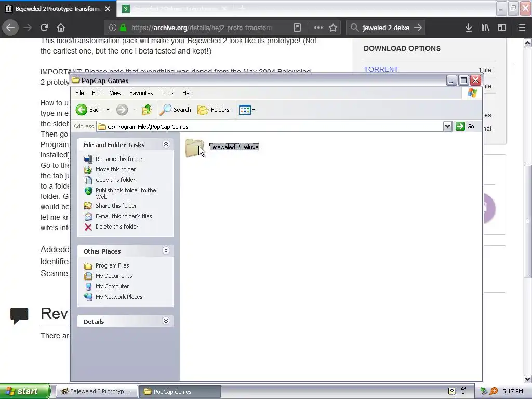The height and width of the screenshot is (399, 532).
Task: Open the Edit menu
Action: (96, 93)
